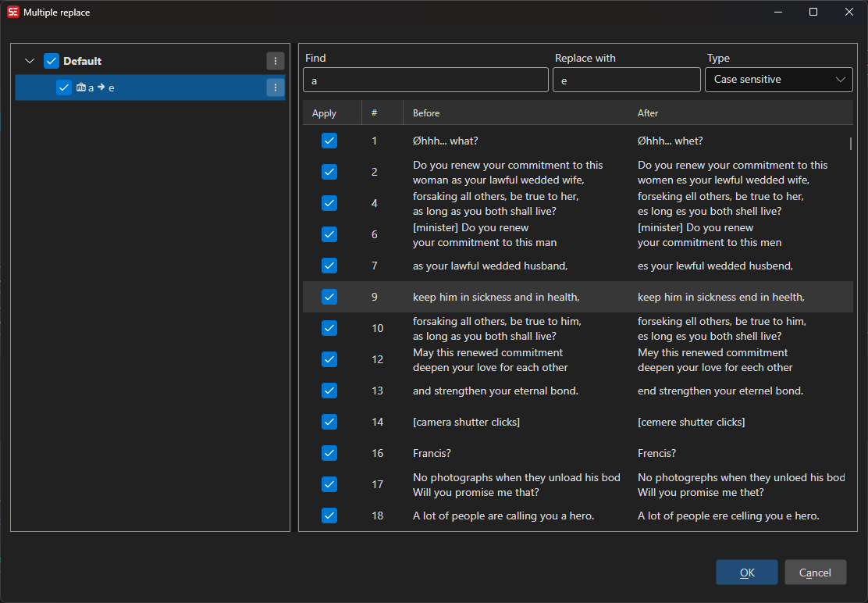Open the Default group's three-dot menu
Screen dimensions: 868x603
click(275, 61)
